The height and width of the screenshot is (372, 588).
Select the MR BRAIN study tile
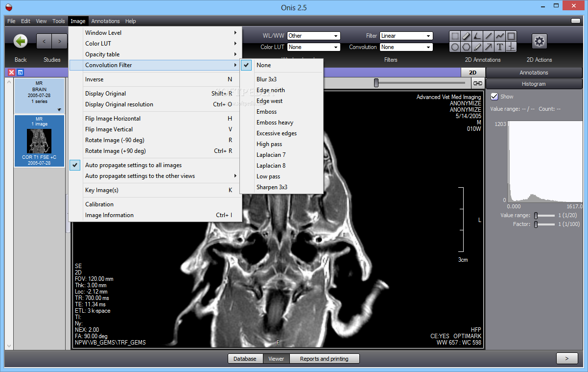point(39,96)
